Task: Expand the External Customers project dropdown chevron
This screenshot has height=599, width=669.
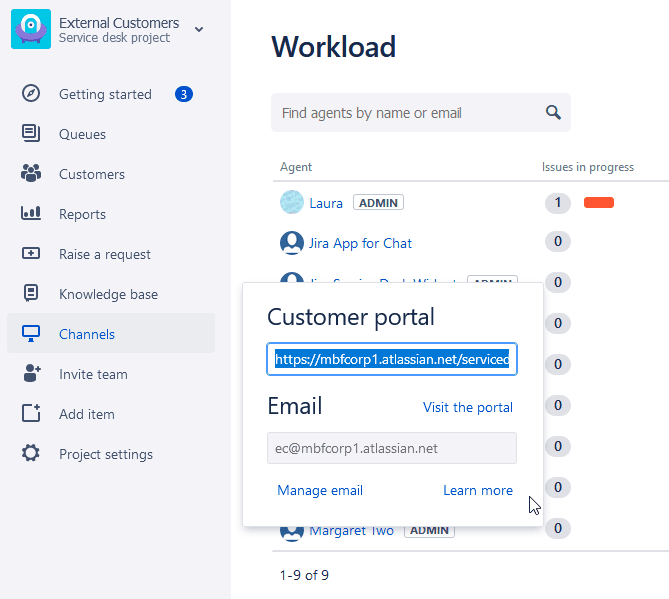Action: (x=199, y=29)
